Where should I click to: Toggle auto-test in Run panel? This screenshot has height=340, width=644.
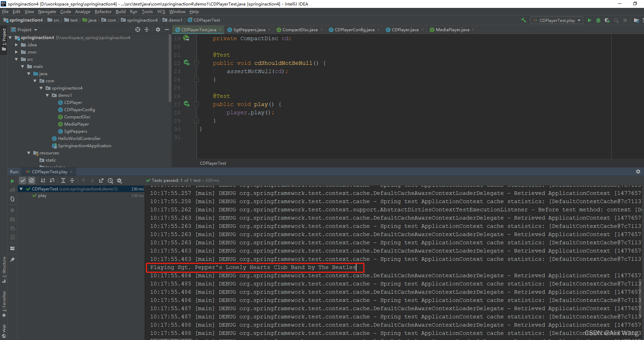point(12,199)
